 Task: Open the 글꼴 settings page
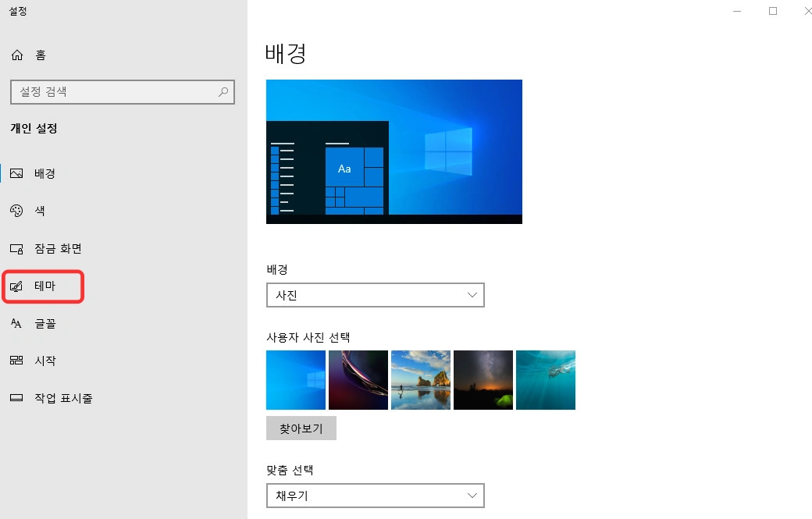click(123, 323)
